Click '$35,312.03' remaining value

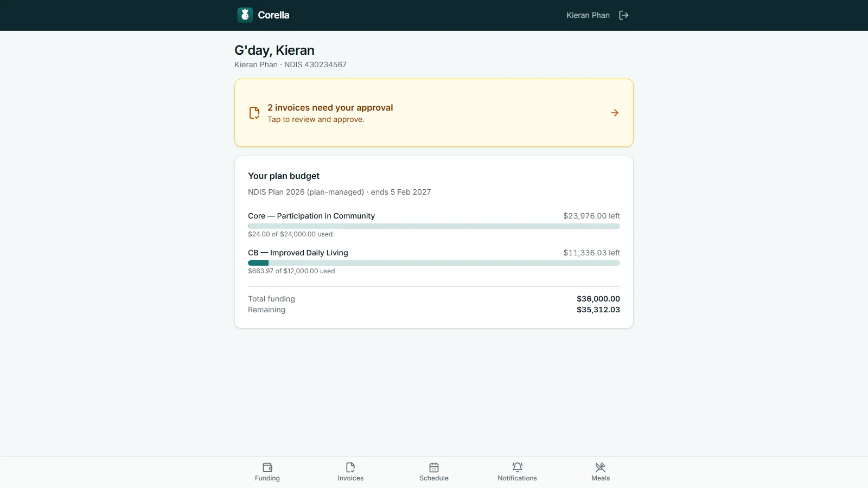point(598,310)
